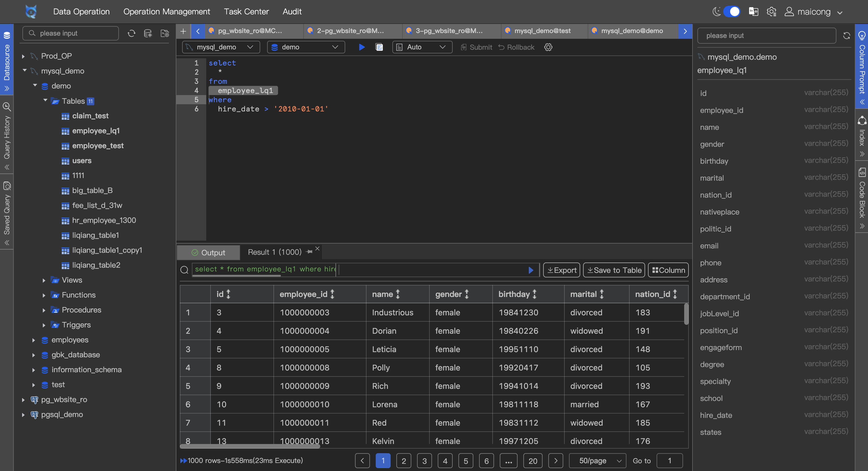868x471 pixels.
Task: Expand the Views folder in tree
Action: (x=44, y=280)
